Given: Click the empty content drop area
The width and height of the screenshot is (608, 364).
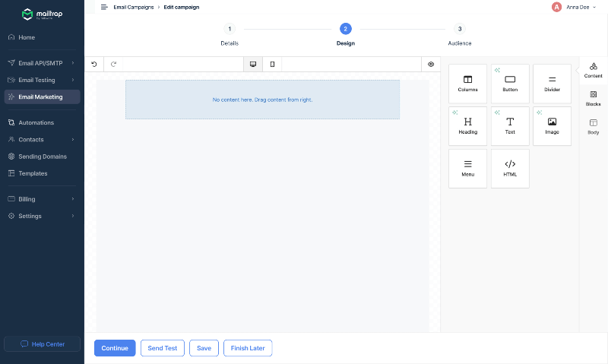Looking at the screenshot, I should click(x=262, y=100).
